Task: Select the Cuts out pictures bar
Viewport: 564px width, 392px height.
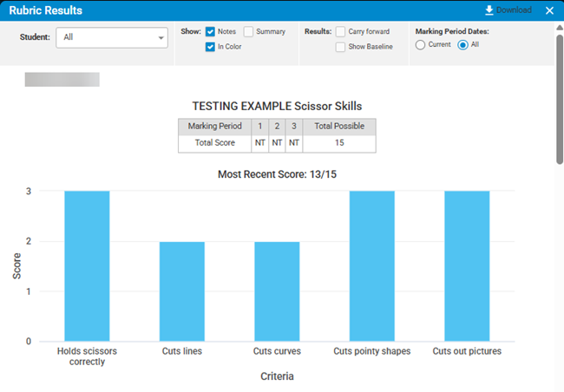Action: (x=467, y=265)
